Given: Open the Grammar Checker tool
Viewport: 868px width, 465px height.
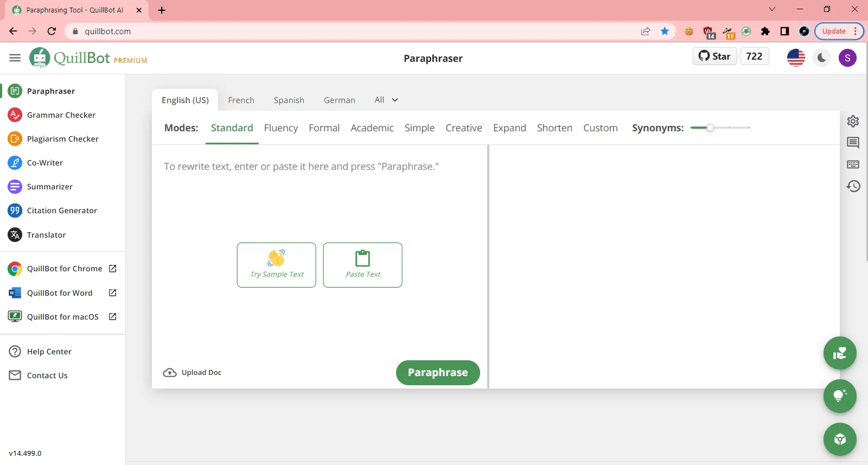Looking at the screenshot, I should point(61,115).
